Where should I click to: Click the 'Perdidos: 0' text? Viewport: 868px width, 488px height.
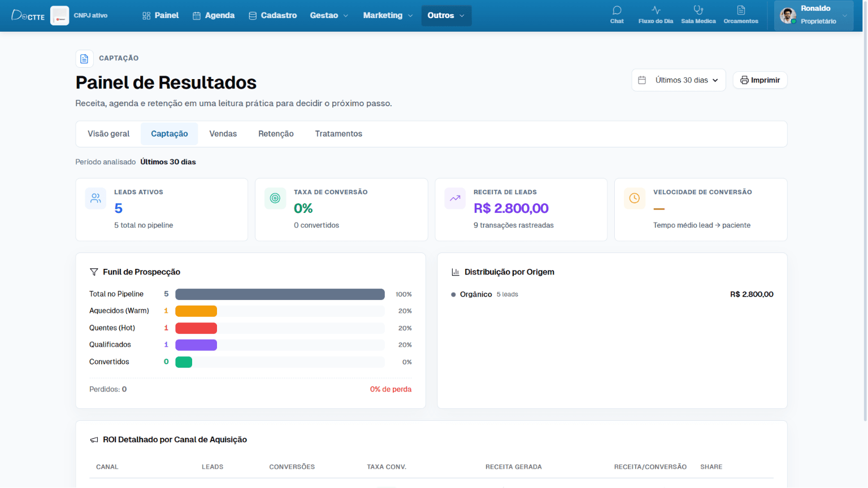coord(108,389)
